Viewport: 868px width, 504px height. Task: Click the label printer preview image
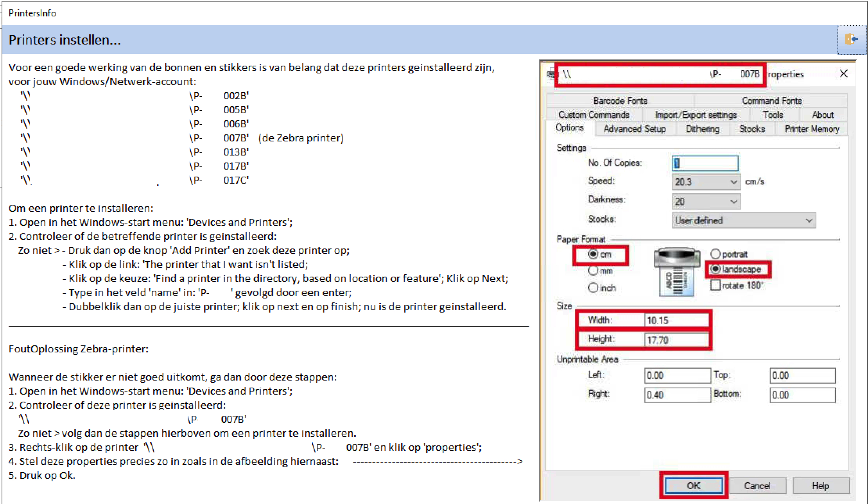coord(676,272)
